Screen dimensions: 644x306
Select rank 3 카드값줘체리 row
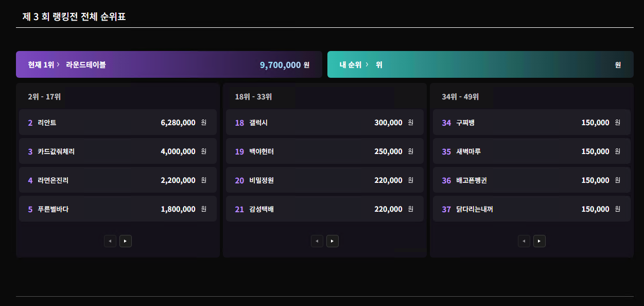point(118,151)
